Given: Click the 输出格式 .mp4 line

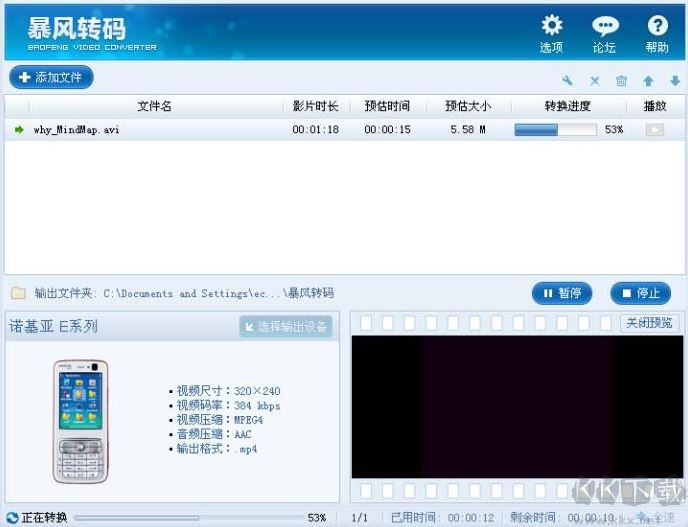Looking at the screenshot, I should pos(213,448).
